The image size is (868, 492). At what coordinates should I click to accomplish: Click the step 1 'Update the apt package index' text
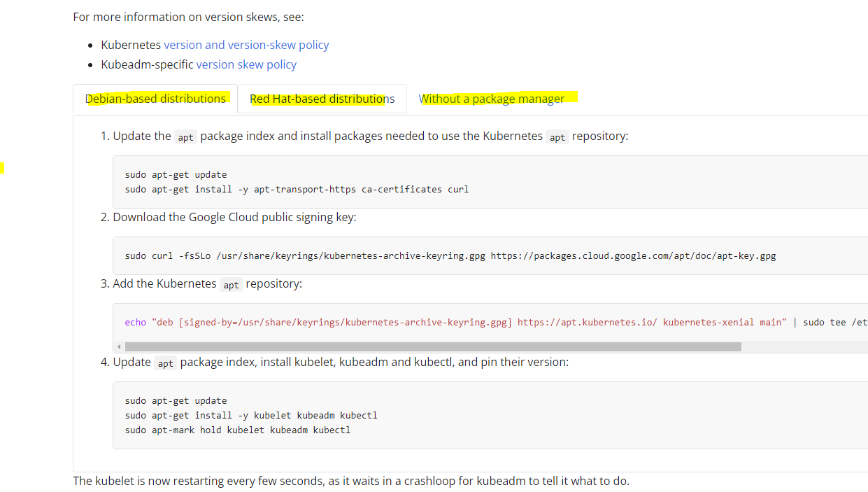click(x=371, y=136)
